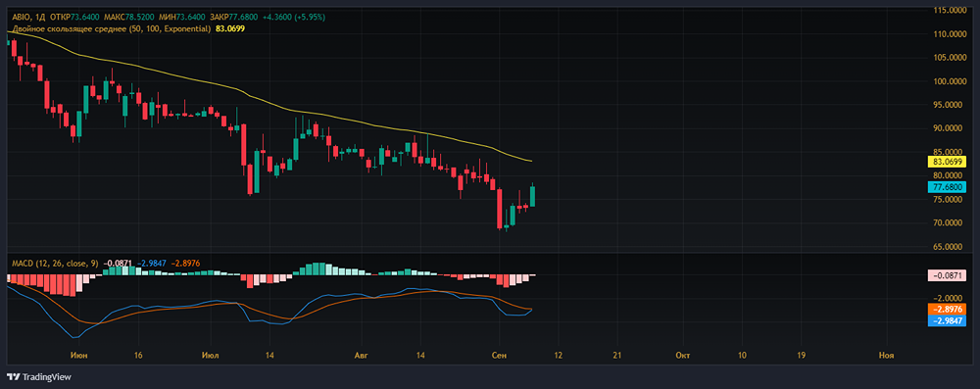Click the 19 date label on the time axis
This screenshot has width=980, height=389.
click(x=802, y=355)
